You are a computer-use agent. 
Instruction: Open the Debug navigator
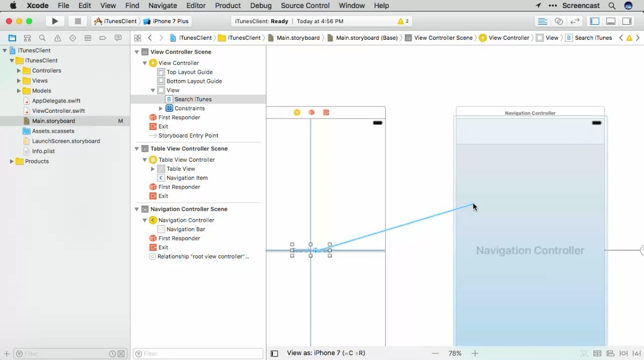[88, 38]
